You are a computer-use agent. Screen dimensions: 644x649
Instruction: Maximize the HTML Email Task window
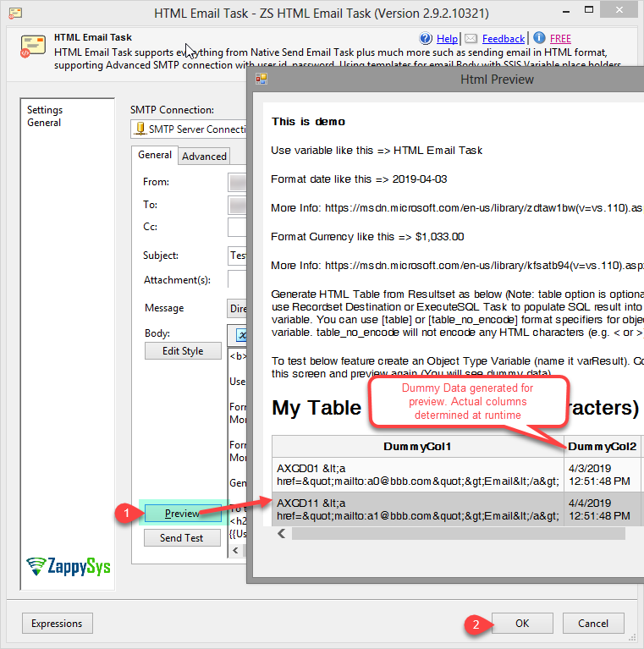pos(589,10)
